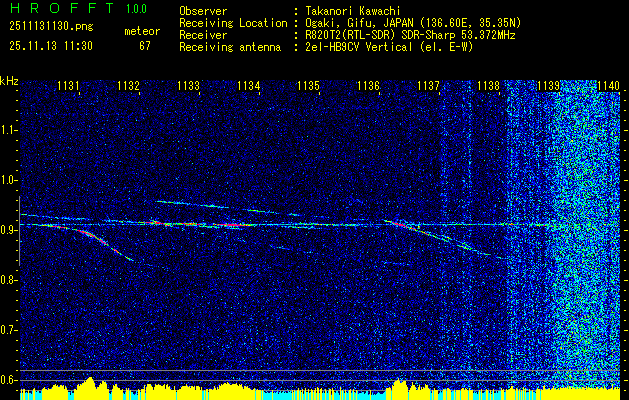The width and height of the screenshot is (629, 400).
Task: Click the 'Receiver' label
Action: 203,35
